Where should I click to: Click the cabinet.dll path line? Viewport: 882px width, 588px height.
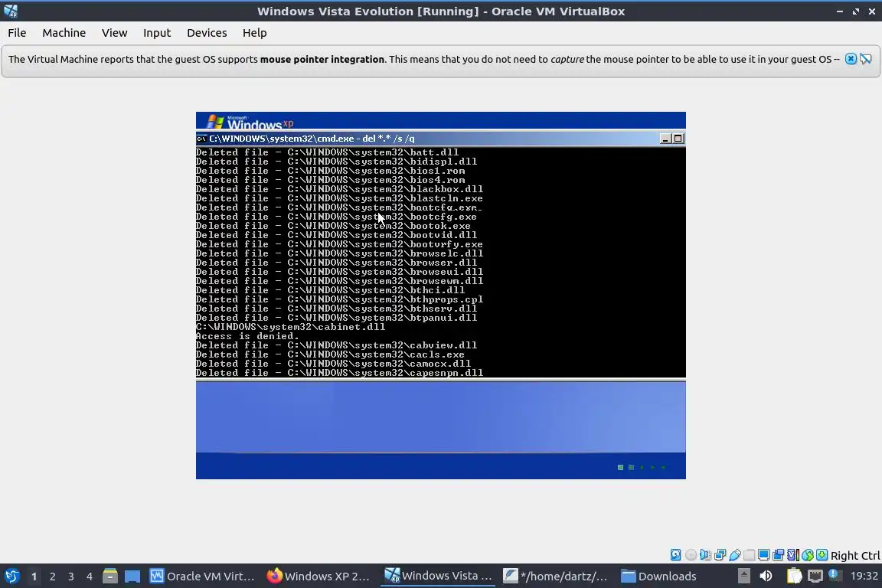tap(290, 327)
